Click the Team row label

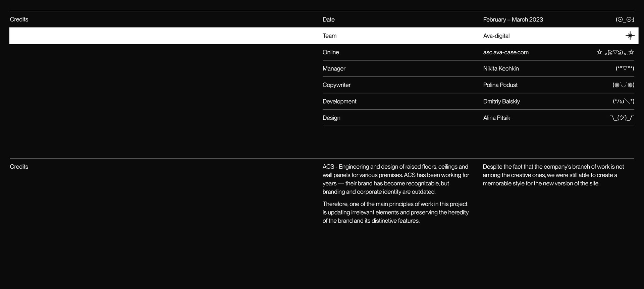[x=329, y=36]
